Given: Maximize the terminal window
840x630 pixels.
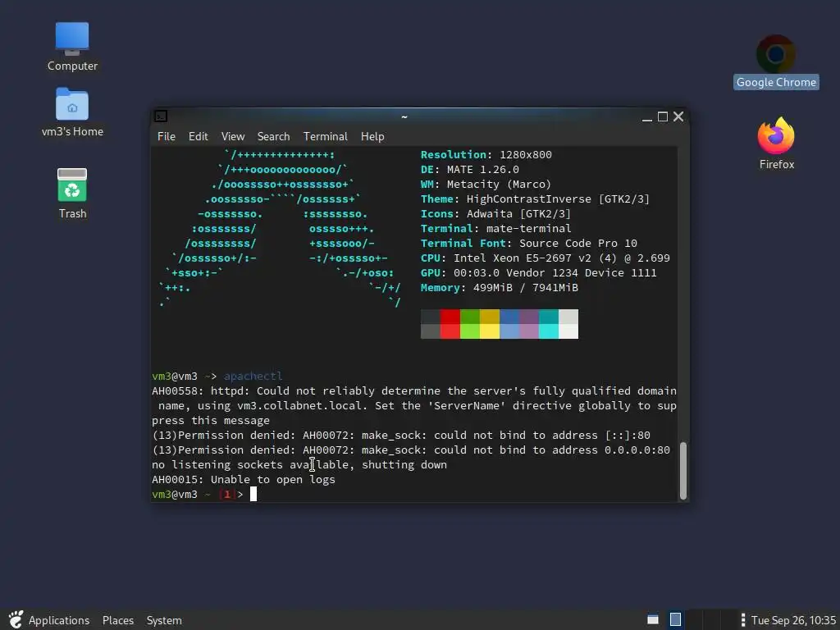Looking at the screenshot, I should (663, 116).
